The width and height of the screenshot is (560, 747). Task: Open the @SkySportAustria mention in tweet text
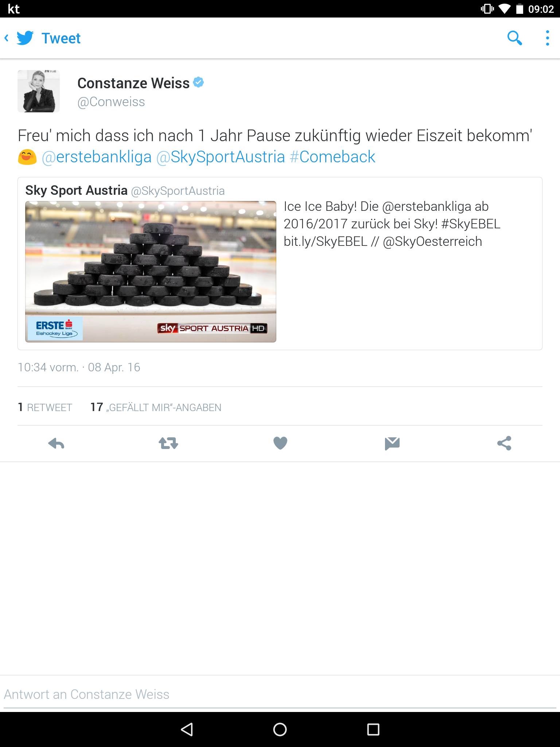point(221,157)
